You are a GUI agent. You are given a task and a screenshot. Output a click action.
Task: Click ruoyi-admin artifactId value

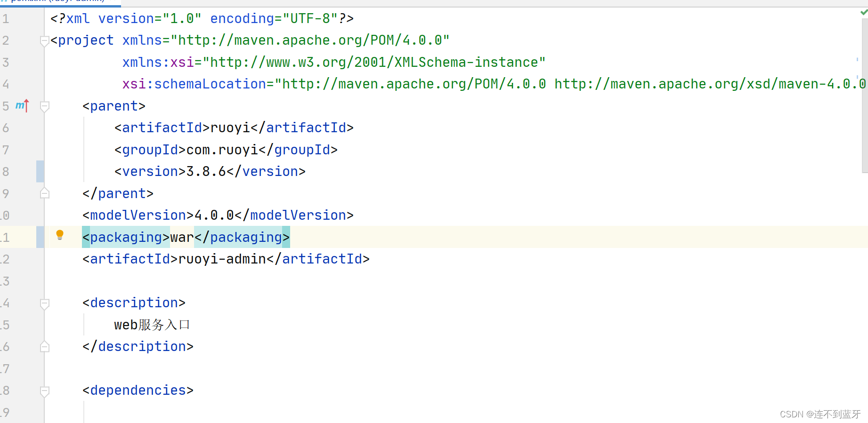[x=222, y=259]
